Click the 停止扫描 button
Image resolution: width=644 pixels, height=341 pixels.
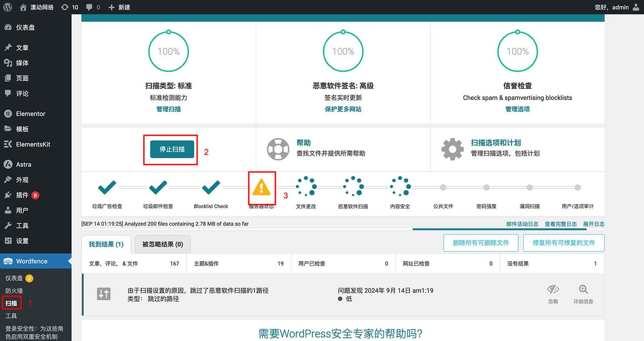tap(172, 149)
